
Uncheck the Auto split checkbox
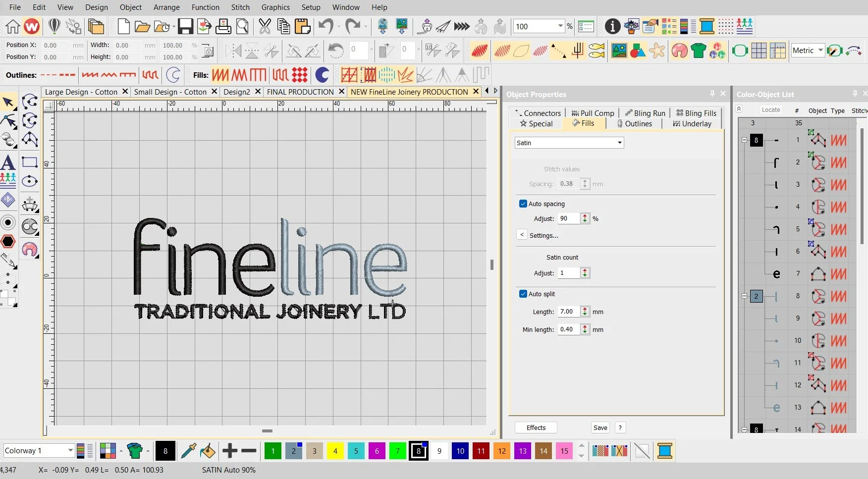(523, 294)
